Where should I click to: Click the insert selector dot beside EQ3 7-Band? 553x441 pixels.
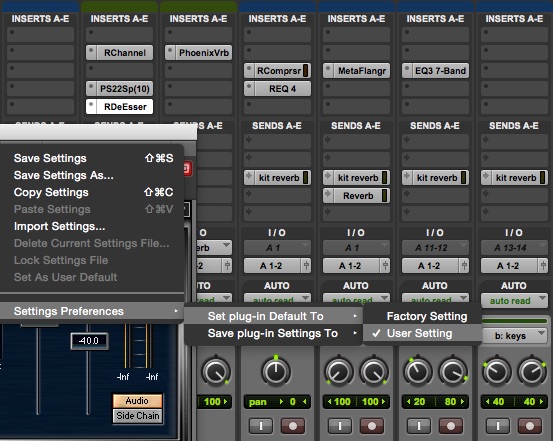click(x=407, y=69)
